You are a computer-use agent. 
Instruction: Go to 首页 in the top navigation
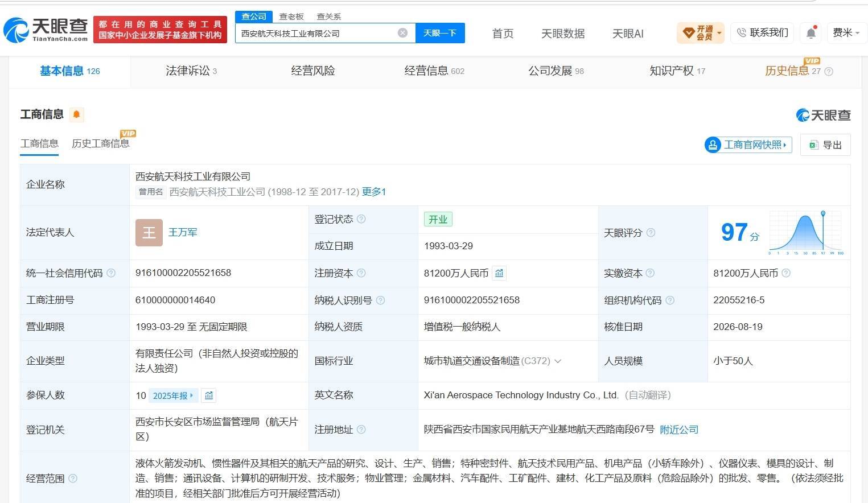click(x=503, y=34)
